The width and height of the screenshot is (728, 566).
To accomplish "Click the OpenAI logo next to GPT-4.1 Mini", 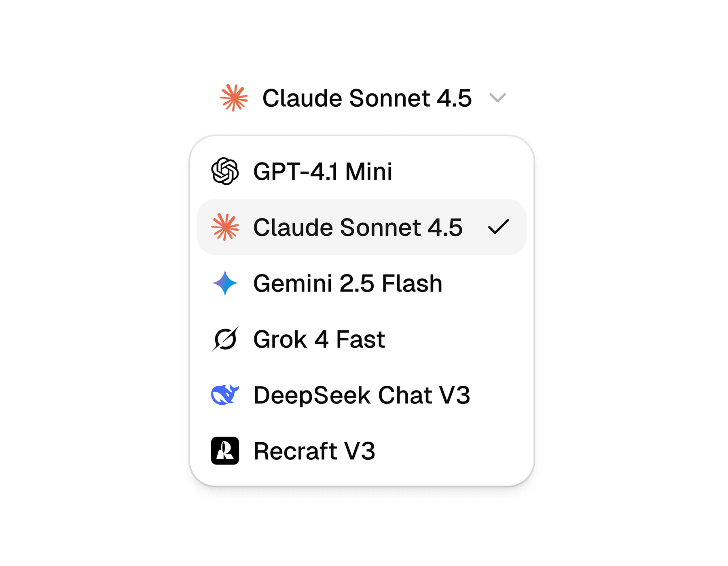I will [x=225, y=171].
